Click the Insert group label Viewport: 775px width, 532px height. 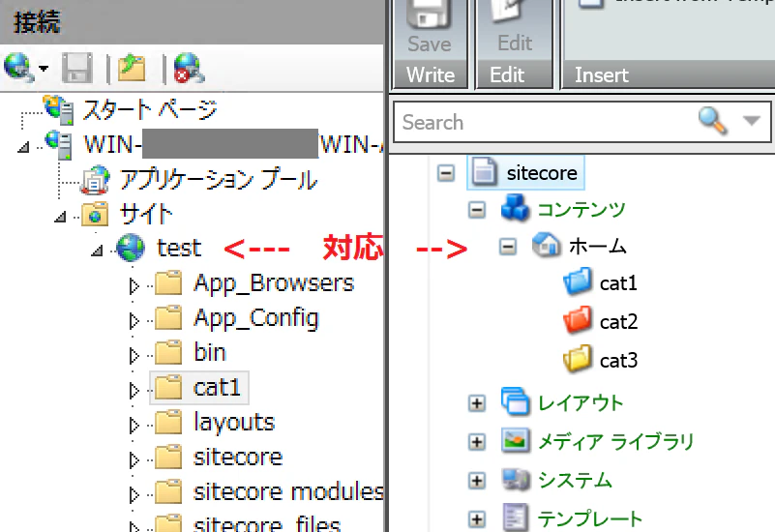(x=602, y=75)
